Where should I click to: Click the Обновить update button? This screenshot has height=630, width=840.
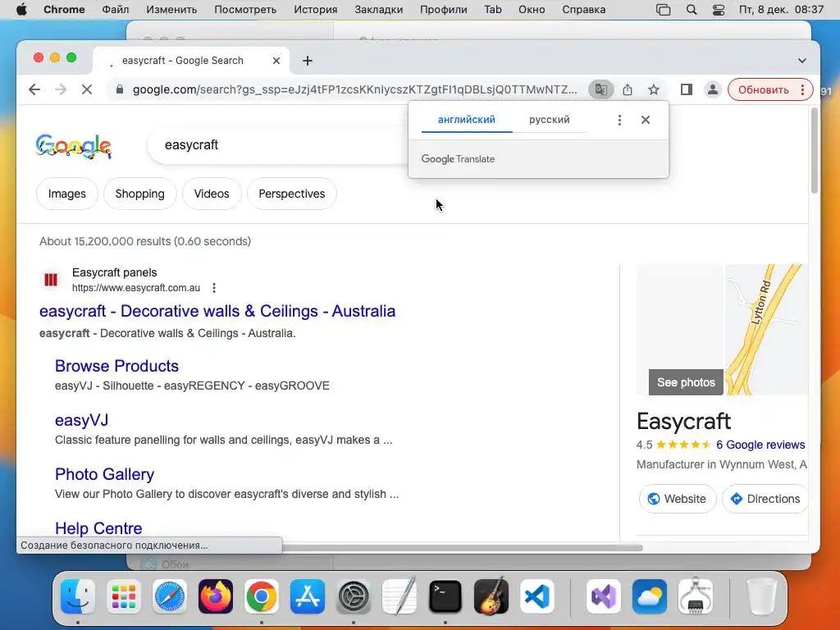click(764, 89)
